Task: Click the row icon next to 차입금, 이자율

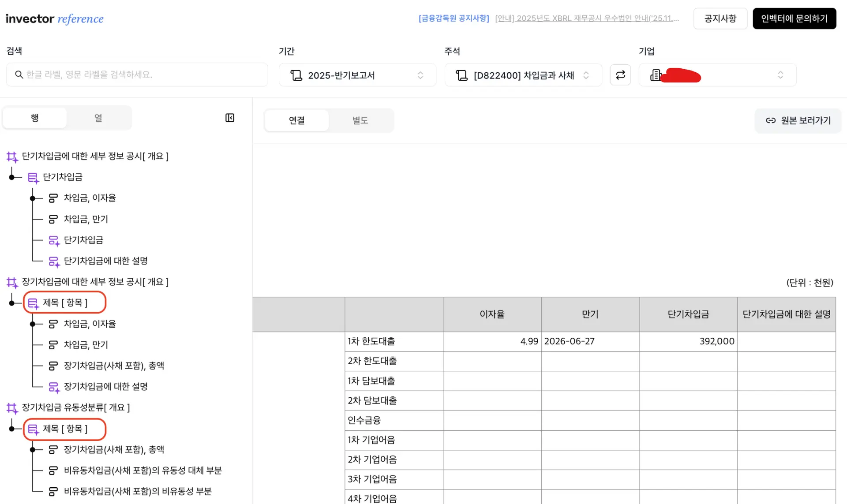Action: [53, 198]
